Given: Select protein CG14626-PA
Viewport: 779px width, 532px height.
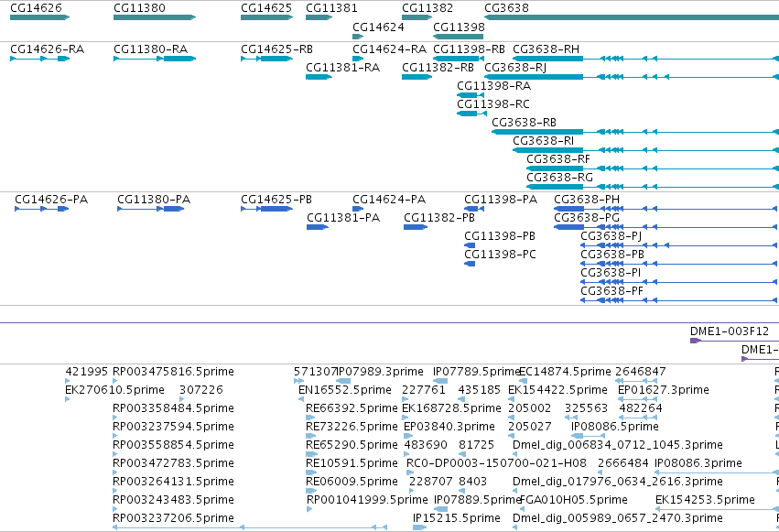Looking at the screenshot, I should click(42, 209).
